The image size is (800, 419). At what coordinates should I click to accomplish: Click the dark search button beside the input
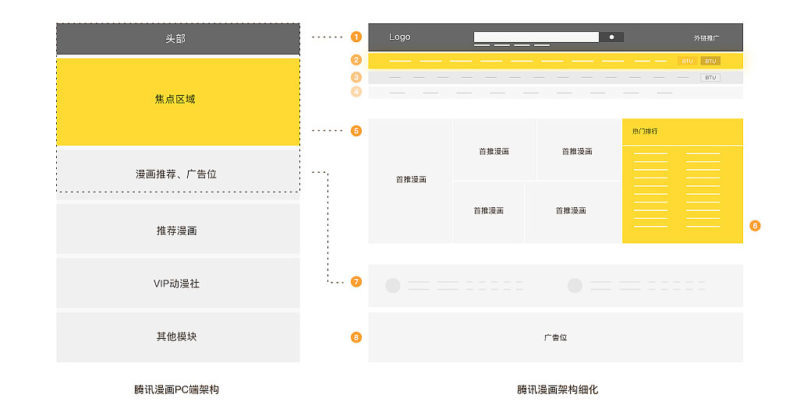611,37
